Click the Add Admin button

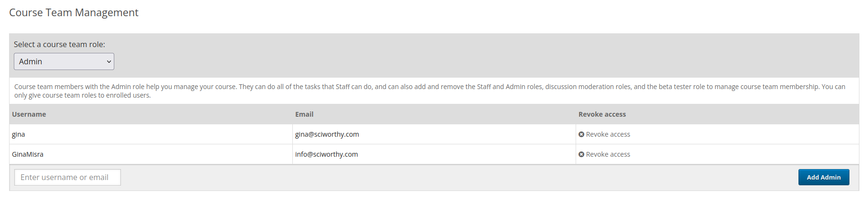coord(824,177)
